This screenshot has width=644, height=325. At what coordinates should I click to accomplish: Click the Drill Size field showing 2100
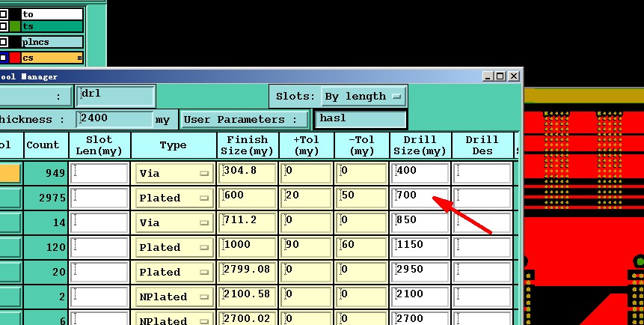420,297
